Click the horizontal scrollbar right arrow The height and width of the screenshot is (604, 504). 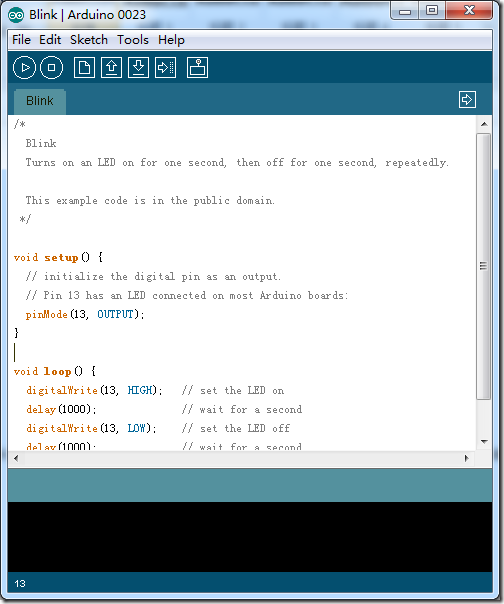(467, 458)
